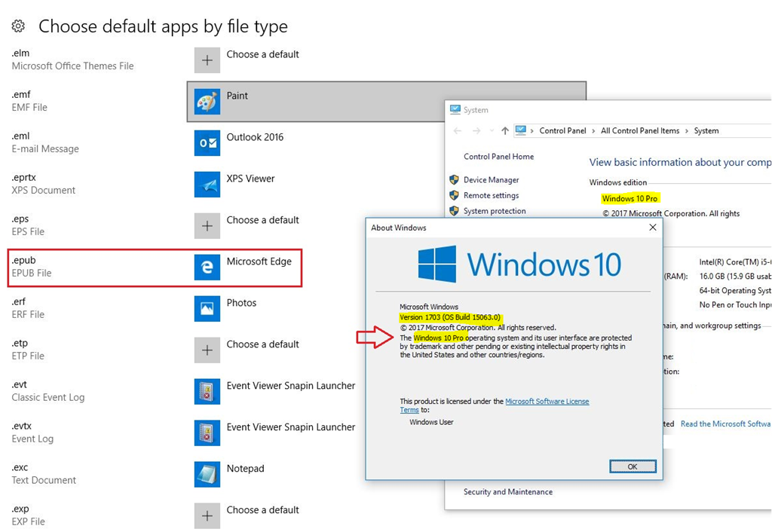Image resolution: width=772 pixels, height=532 pixels.
Task: Select All Control Panel Items breadcrumb
Action: (x=639, y=131)
